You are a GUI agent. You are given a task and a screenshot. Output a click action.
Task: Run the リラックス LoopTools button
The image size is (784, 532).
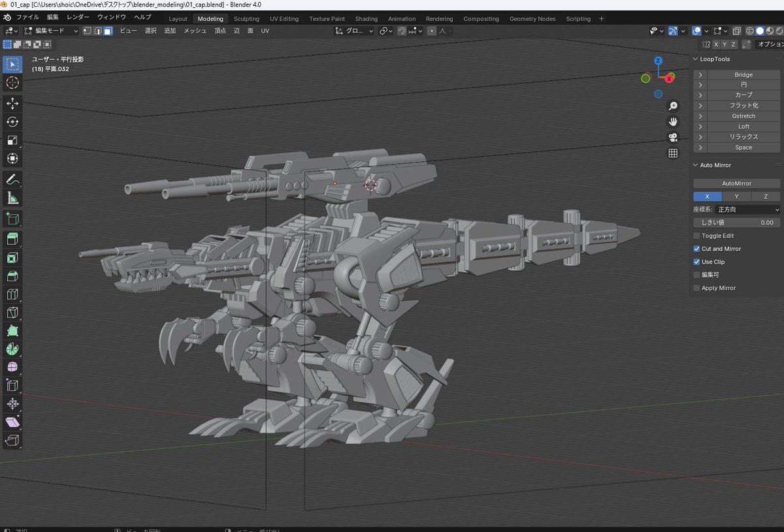coord(743,137)
